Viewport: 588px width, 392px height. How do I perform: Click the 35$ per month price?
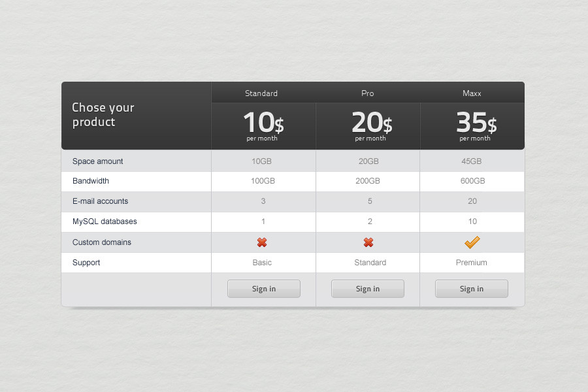click(476, 126)
